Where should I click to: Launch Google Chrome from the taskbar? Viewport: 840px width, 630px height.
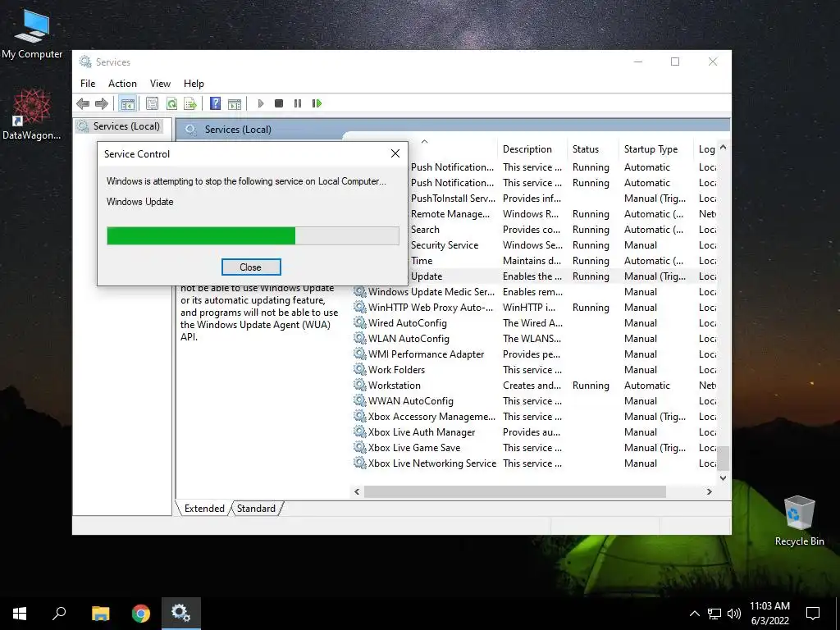[141, 614]
